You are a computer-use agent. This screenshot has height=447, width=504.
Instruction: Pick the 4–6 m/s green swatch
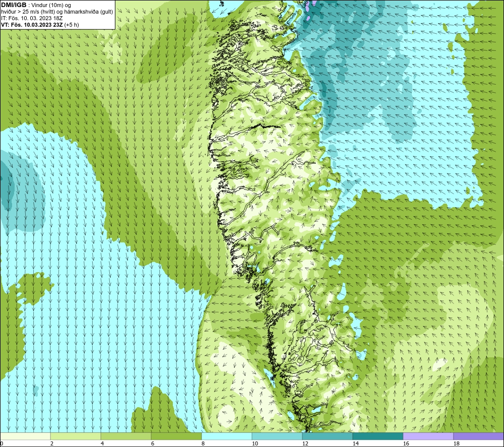click(x=126, y=436)
